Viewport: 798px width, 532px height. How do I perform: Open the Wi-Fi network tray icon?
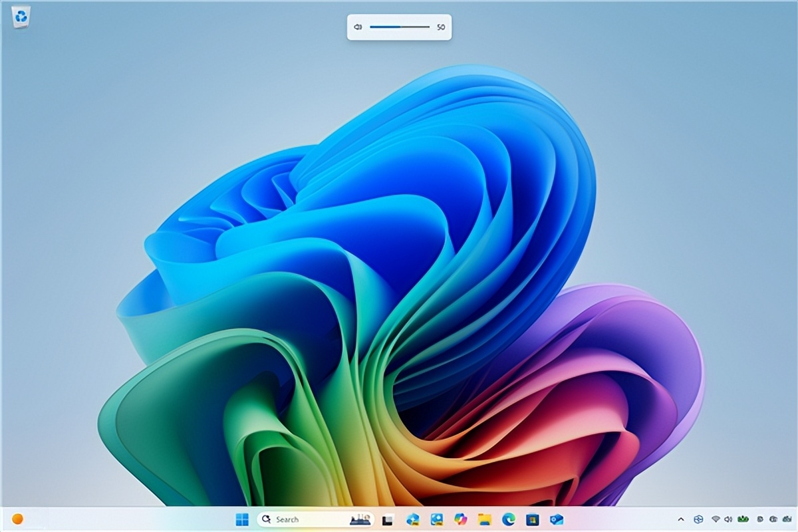pos(716,519)
